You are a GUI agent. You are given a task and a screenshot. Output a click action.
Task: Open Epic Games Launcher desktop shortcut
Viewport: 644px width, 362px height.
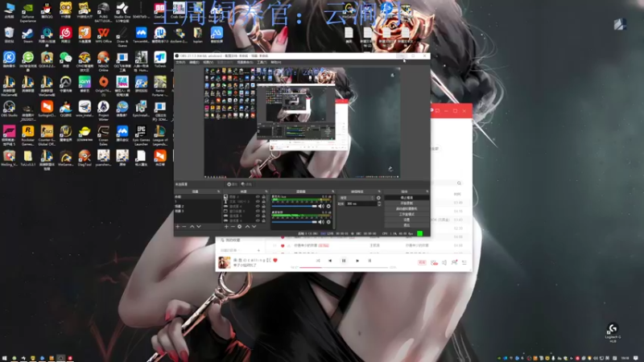[142, 135]
